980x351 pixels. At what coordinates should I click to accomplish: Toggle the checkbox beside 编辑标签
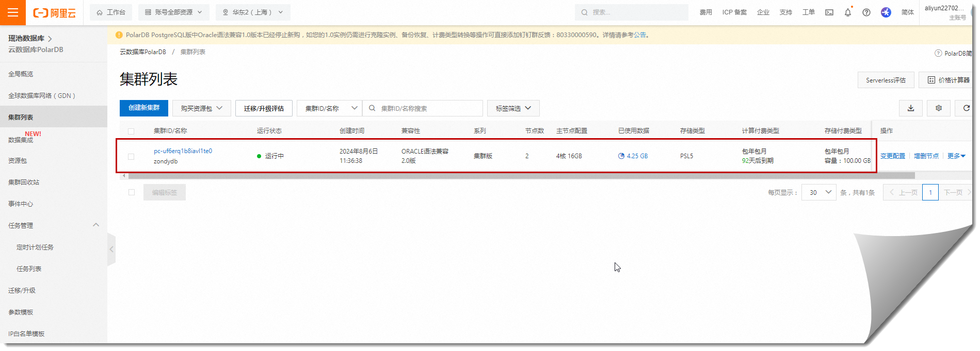coord(132,192)
